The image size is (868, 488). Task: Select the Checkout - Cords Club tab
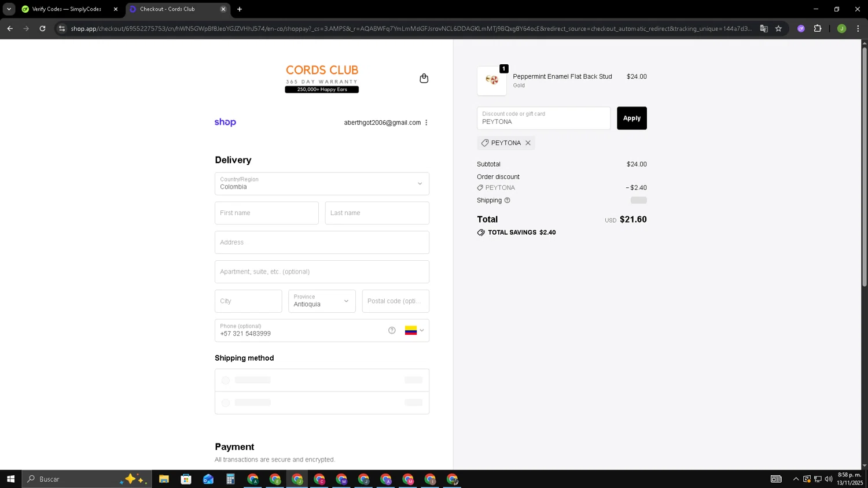coord(167,9)
